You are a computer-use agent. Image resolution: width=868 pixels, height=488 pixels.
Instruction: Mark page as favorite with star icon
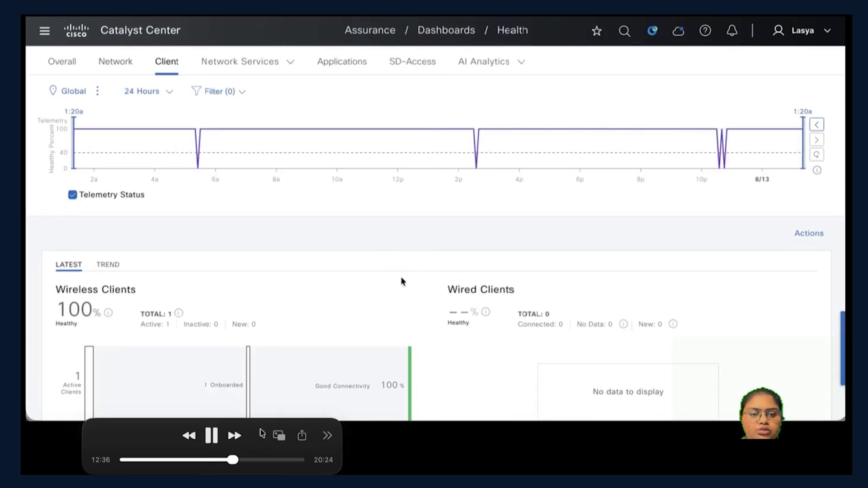(597, 31)
